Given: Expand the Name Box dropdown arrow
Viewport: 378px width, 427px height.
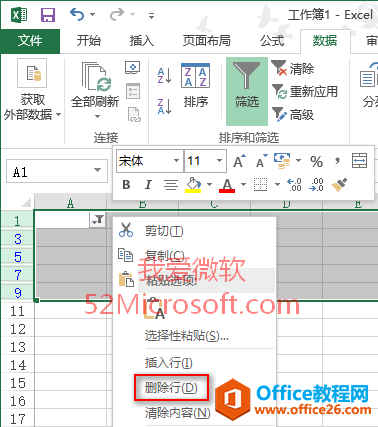Looking at the screenshot, I should click(97, 170).
